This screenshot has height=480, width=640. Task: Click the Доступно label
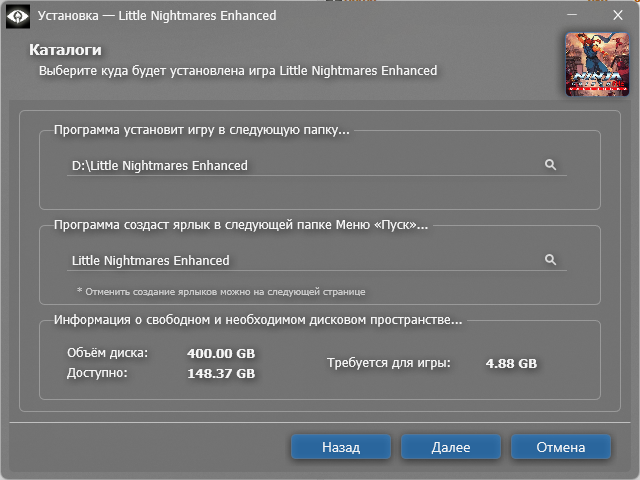[97, 373]
